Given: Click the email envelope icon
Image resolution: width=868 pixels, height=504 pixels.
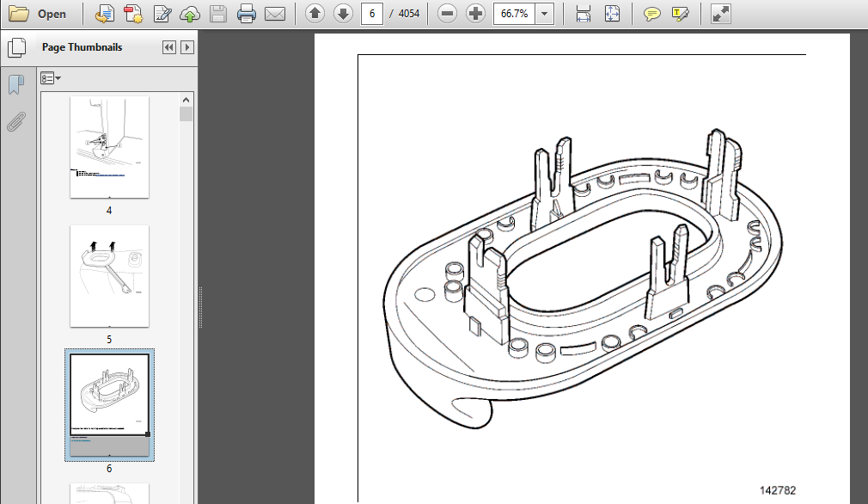Looking at the screenshot, I should coord(275,14).
